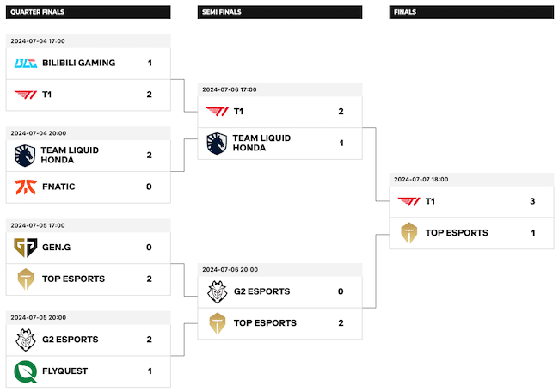Image resolution: width=559 pixels, height=392 pixels.
Task: Click the Gen.G team logo
Action: click(x=25, y=248)
